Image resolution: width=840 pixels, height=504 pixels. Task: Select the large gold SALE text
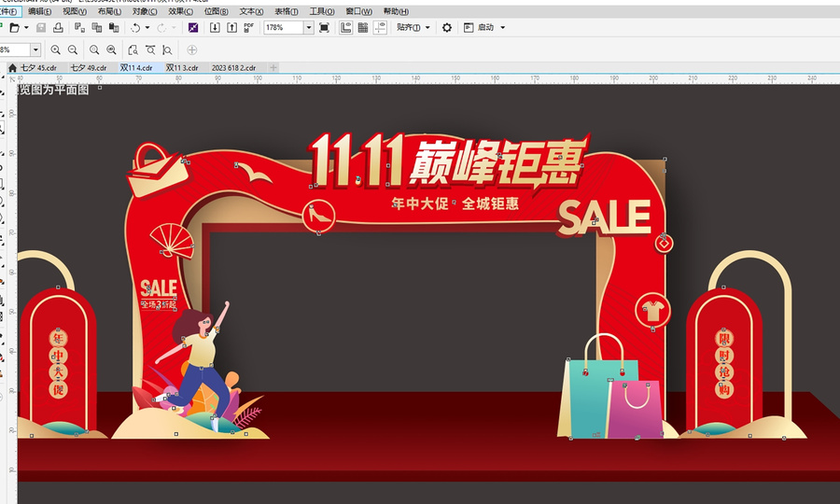604,218
